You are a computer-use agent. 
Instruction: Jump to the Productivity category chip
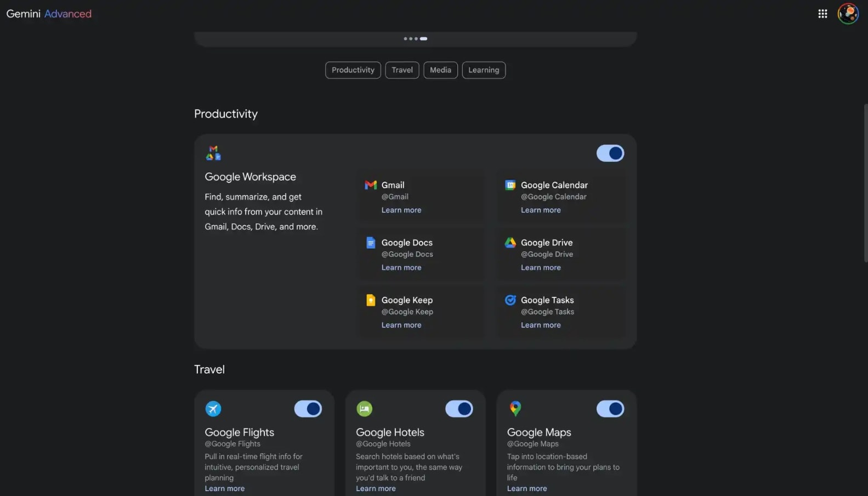click(x=353, y=70)
